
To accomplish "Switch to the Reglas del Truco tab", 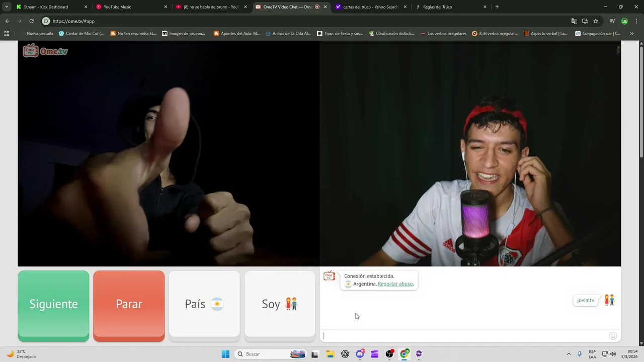I will [x=450, y=7].
